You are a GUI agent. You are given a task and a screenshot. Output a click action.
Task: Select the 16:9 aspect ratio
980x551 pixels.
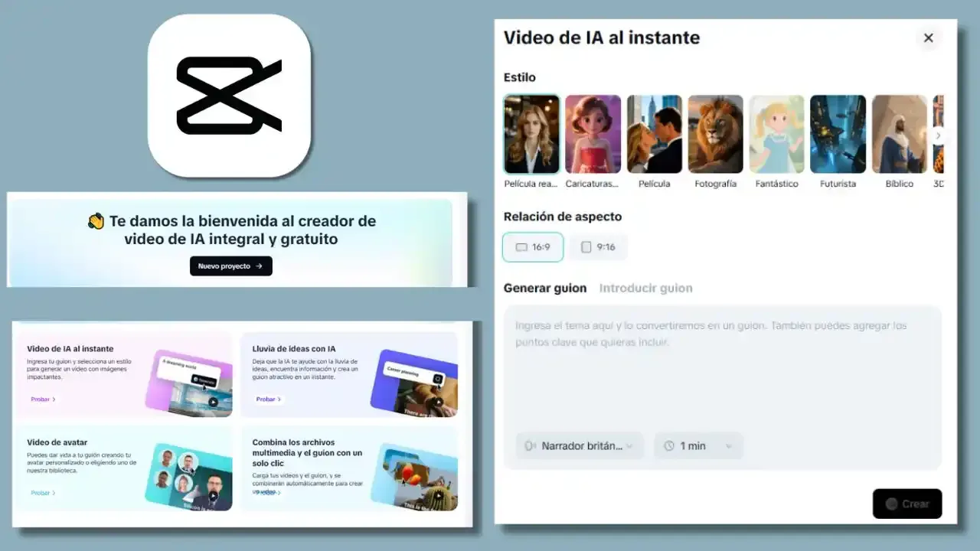[x=533, y=247]
